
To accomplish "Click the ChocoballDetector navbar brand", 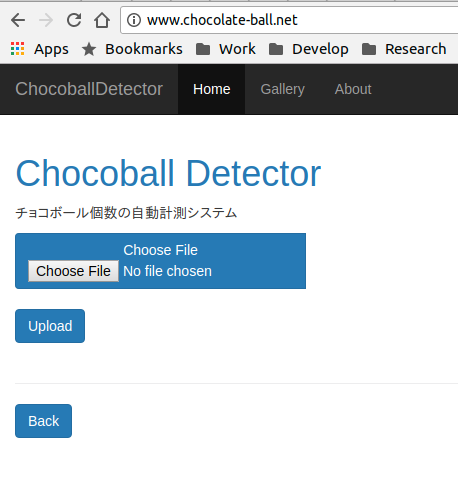I will point(89,89).
